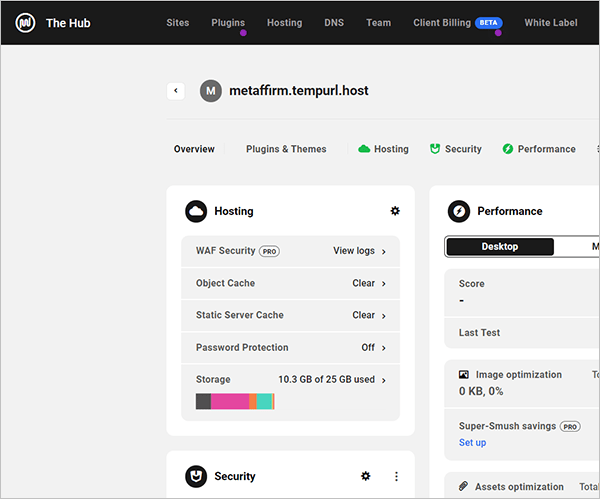The image size is (600, 499).
Task: Click the Image optimization picture icon
Action: point(463,375)
